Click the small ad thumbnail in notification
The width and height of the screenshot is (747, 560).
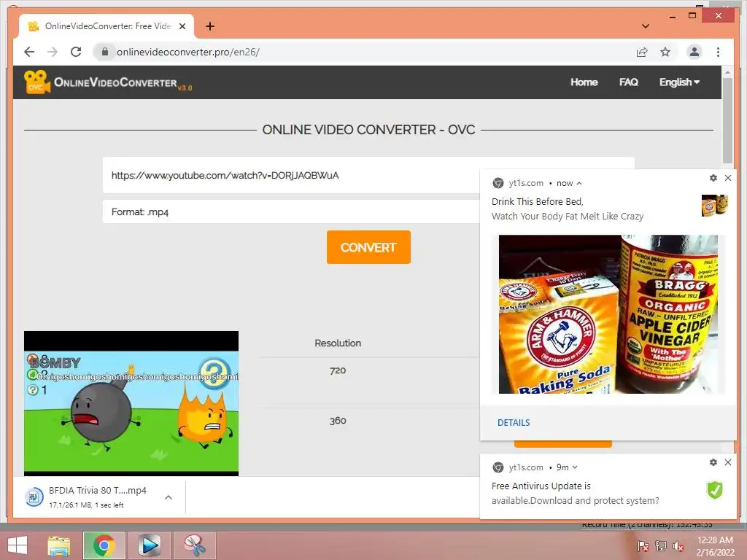pyautogui.click(x=715, y=205)
